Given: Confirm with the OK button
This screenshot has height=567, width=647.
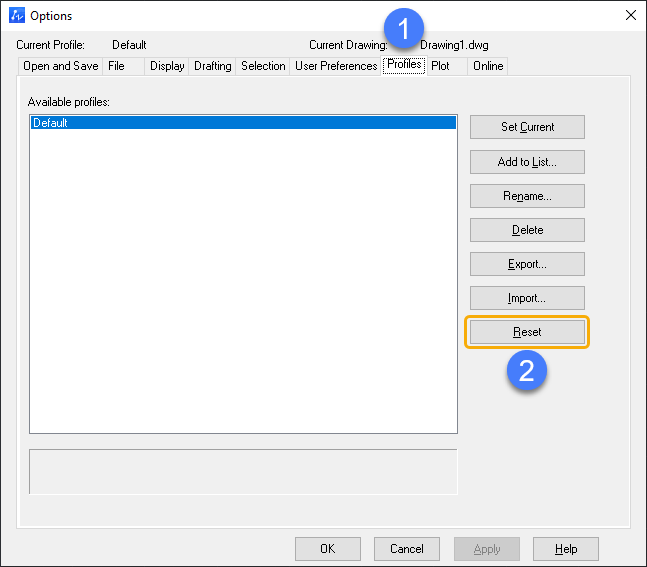Looking at the screenshot, I should [x=328, y=549].
